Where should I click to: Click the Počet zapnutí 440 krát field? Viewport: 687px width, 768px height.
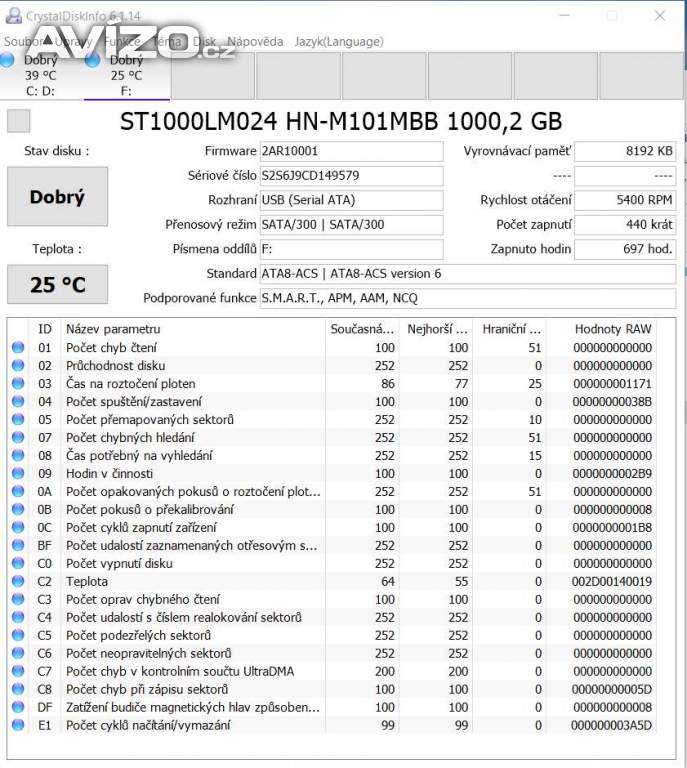[625, 225]
